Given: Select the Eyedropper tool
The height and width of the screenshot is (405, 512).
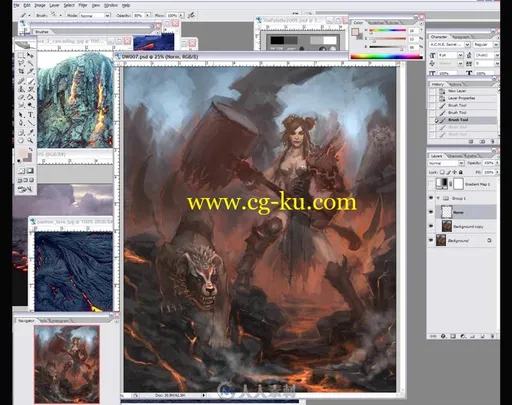Looking at the screenshot, I should pos(30,133).
